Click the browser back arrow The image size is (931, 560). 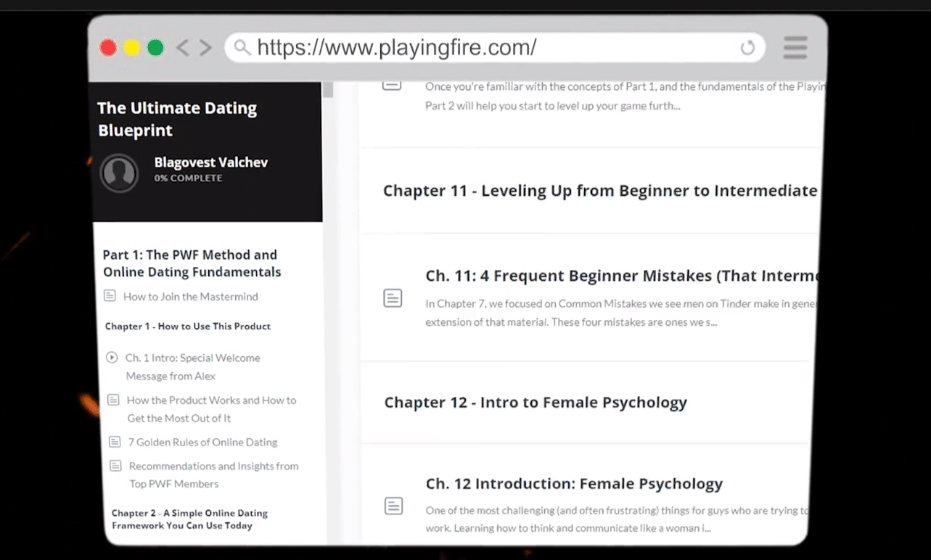coord(182,48)
